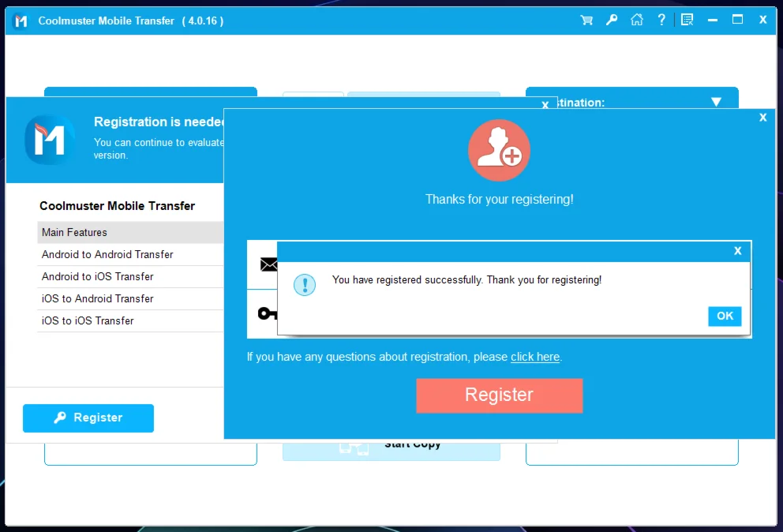Click the user-plus registration icon
This screenshot has height=532, width=783.
click(499, 150)
